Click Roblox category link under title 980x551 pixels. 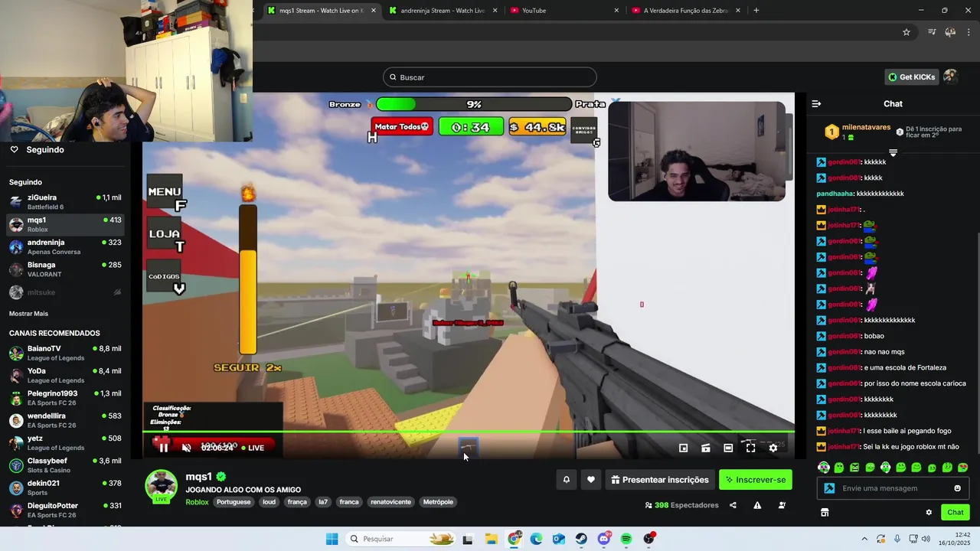tap(197, 502)
